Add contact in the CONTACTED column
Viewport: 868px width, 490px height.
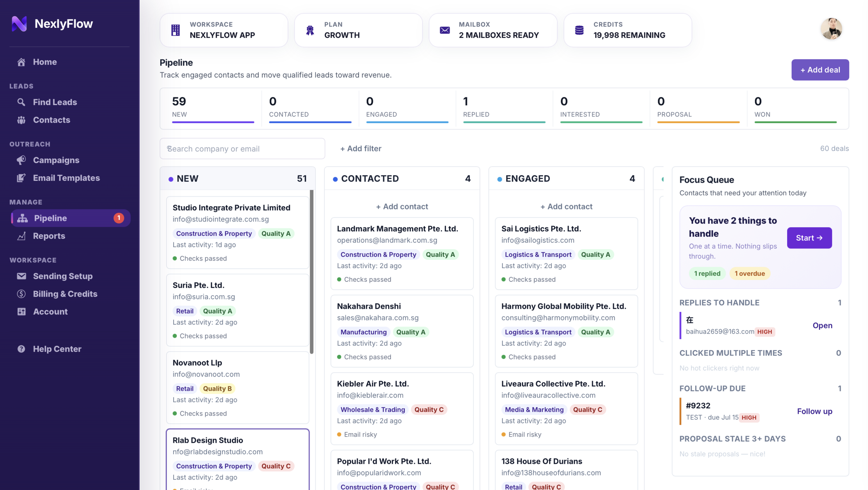tap(402, 207)
